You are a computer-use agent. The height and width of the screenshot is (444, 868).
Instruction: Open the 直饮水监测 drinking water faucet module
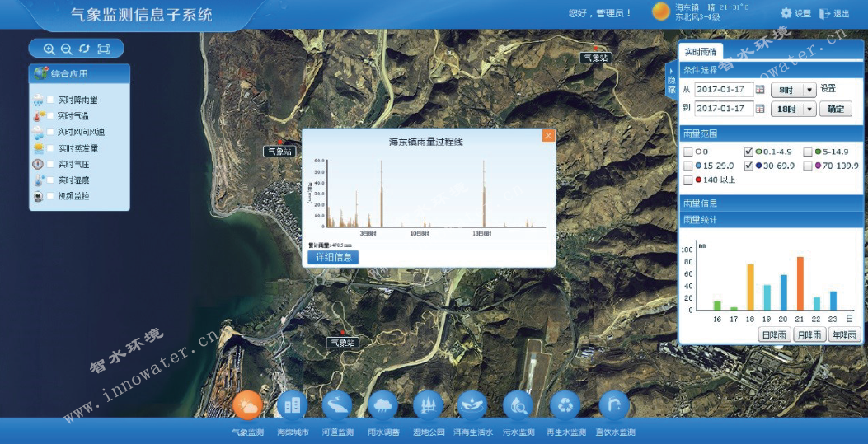(614, 405)
